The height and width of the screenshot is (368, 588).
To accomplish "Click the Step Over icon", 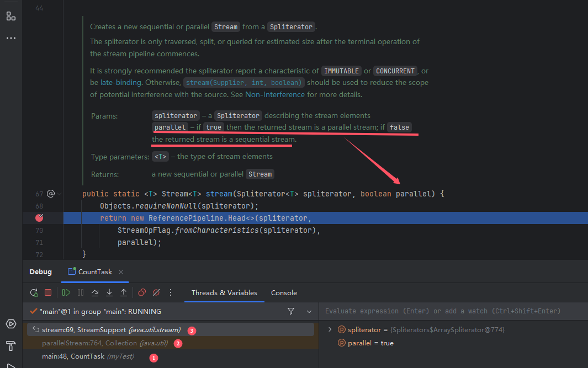I will [x=95, y=293].
